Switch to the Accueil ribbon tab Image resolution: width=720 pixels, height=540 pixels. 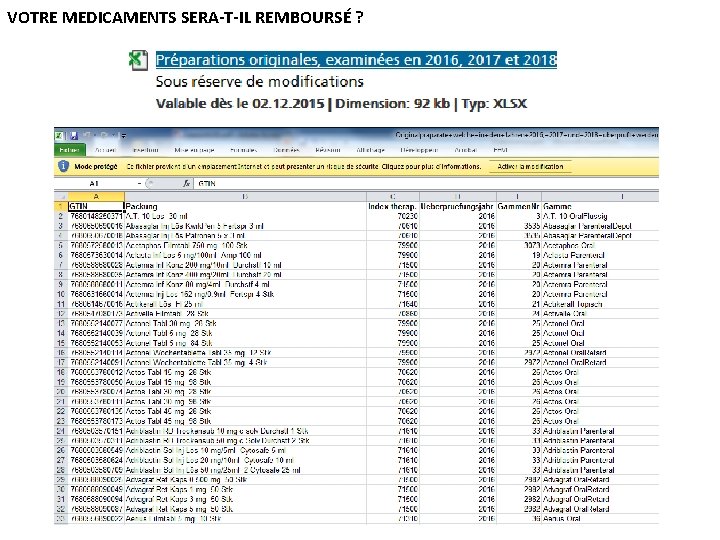point(105,150)
